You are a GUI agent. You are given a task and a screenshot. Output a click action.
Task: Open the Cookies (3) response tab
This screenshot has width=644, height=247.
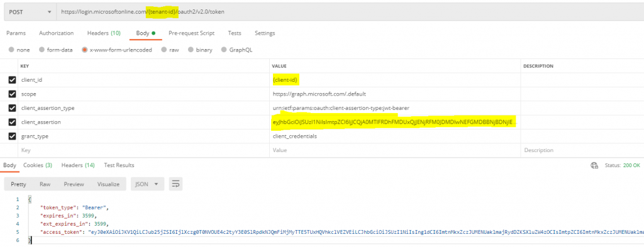[37, 165]
